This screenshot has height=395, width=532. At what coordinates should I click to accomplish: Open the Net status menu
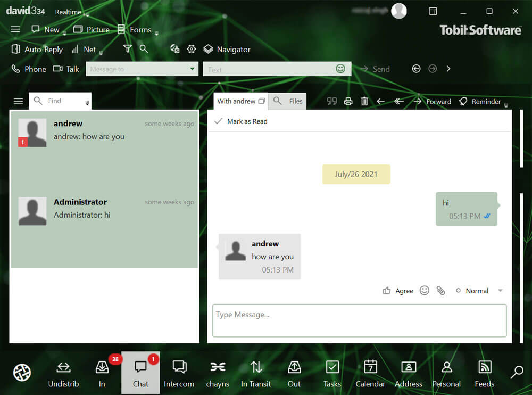click(84, 50)
